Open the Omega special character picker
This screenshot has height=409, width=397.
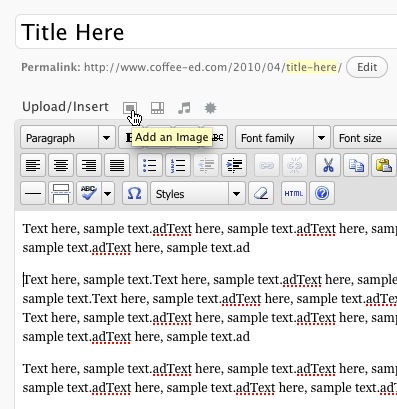135,193
